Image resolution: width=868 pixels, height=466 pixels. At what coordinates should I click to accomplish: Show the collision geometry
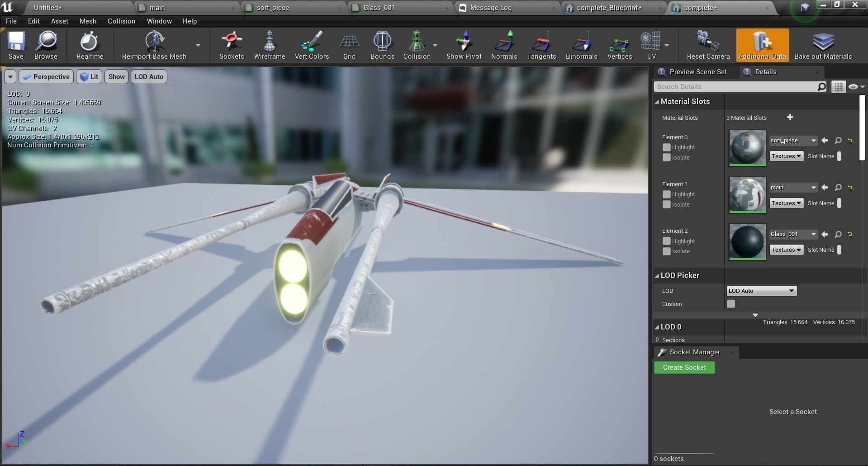coord(417,45)
